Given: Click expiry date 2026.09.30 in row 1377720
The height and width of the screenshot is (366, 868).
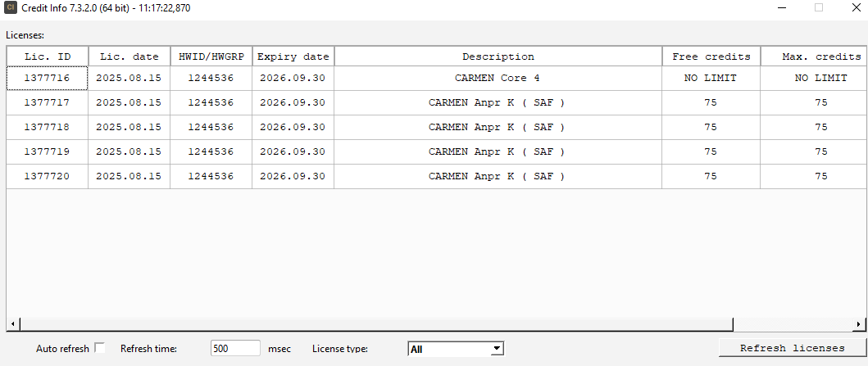Looking at the screenshot, I should [x=293, y=176].
